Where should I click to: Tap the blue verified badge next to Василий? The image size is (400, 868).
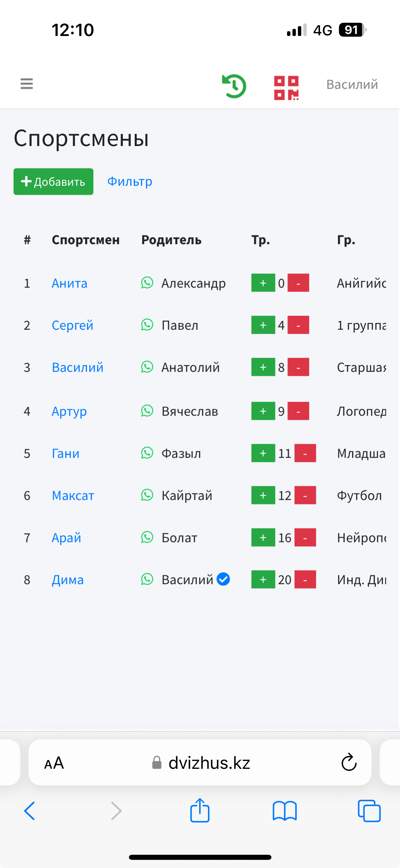[x=223, y=579]
